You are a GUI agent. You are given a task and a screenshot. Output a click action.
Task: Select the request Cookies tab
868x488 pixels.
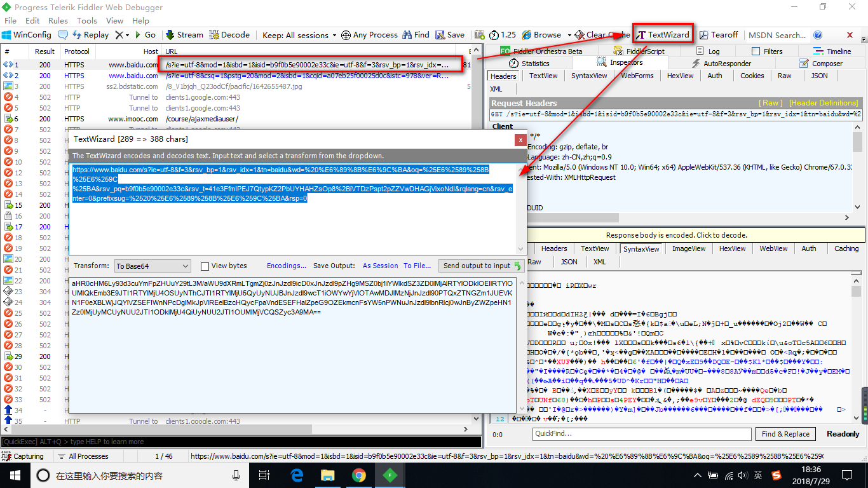click(752, 76)
